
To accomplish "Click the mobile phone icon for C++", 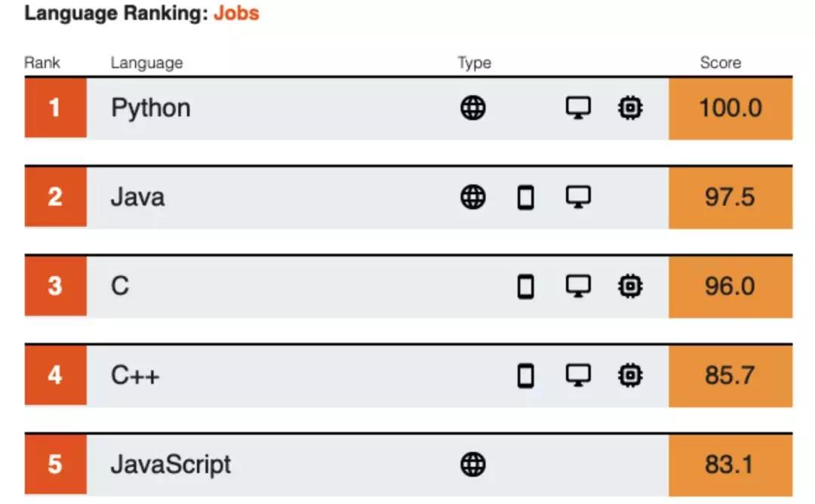I will coord(526,375).
